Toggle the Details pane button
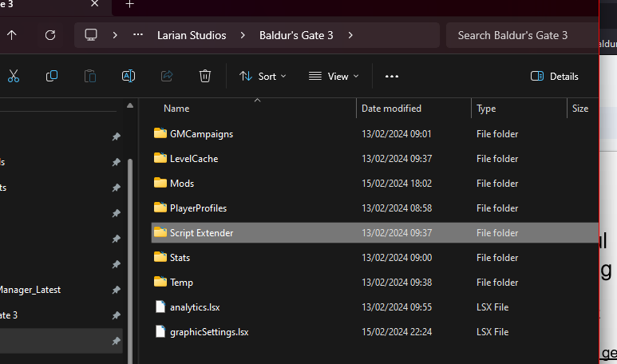617x364 pixels. (554, 76)
